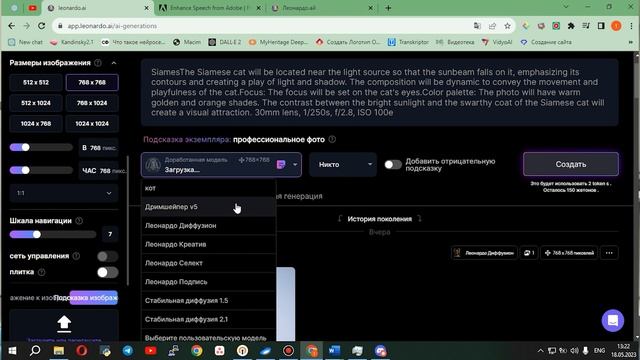Open a new browser tab with the plus button
The height and width of the screenshot is (360, 640).
click(x=388, y=8)
